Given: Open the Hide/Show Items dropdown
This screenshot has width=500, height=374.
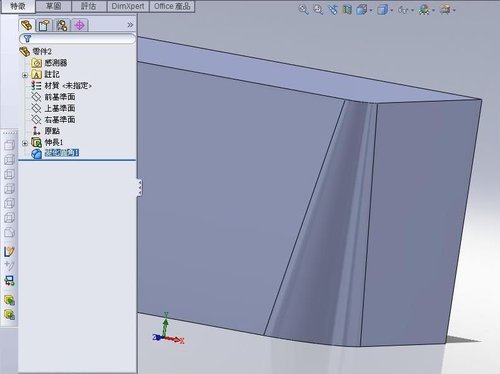Looking at the screenshot, I should click(405, 10).
